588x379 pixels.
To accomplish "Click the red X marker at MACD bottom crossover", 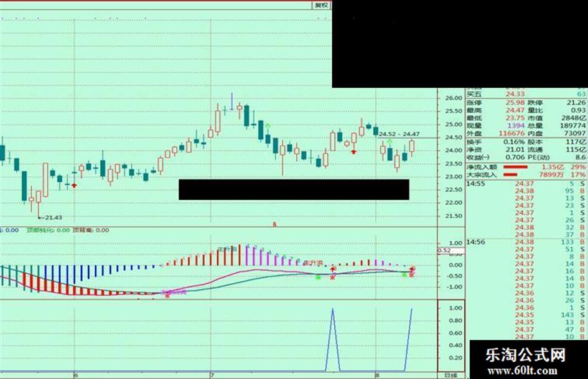I will coord(167,296).
